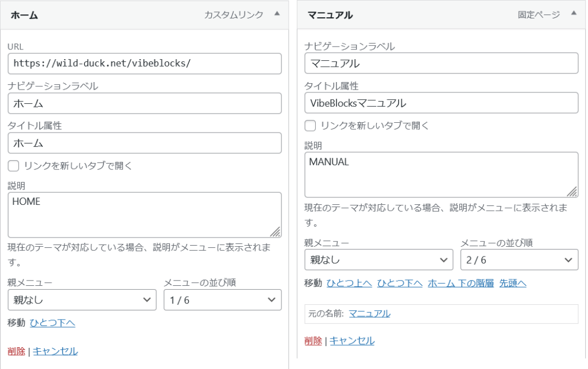Open menu order dropdown showing 2 / 6
The image size is (588, 369).
coord(519,259)
